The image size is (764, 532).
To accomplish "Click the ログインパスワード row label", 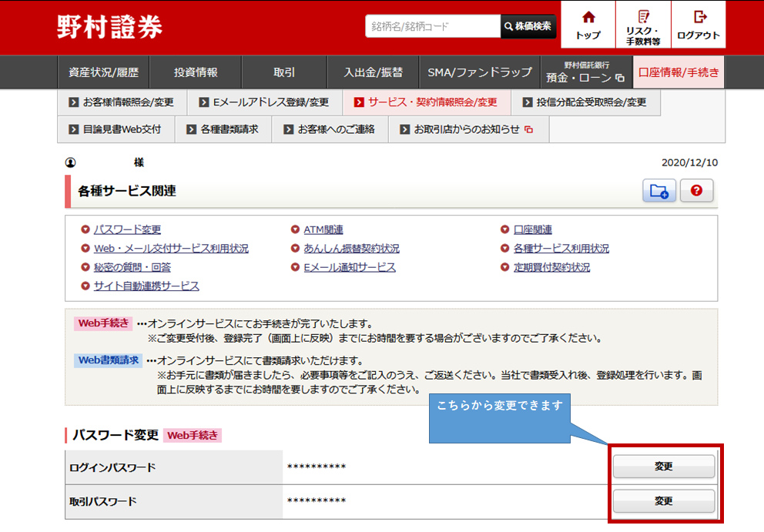I will 112,467.
